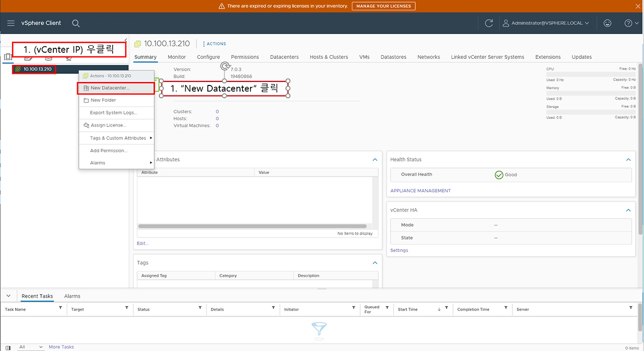Image resolution: width=644 pixels, height=351 pixels.
Task: Collapse the vCenter HA panel
Action: pyautogui.click(x=628, y=210)
